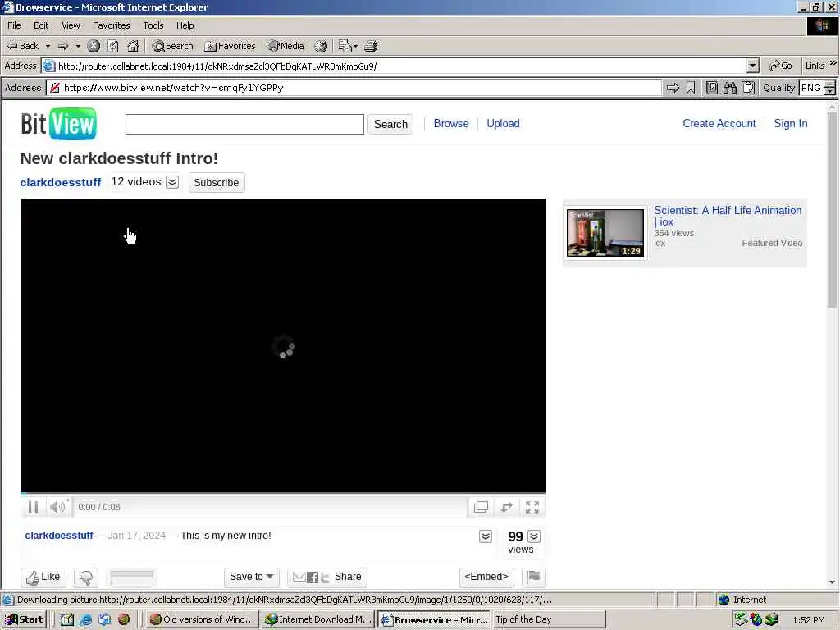
Task: Expand the Links toolbar chevron
Action: pyautogui.click(x=833, y=63)
